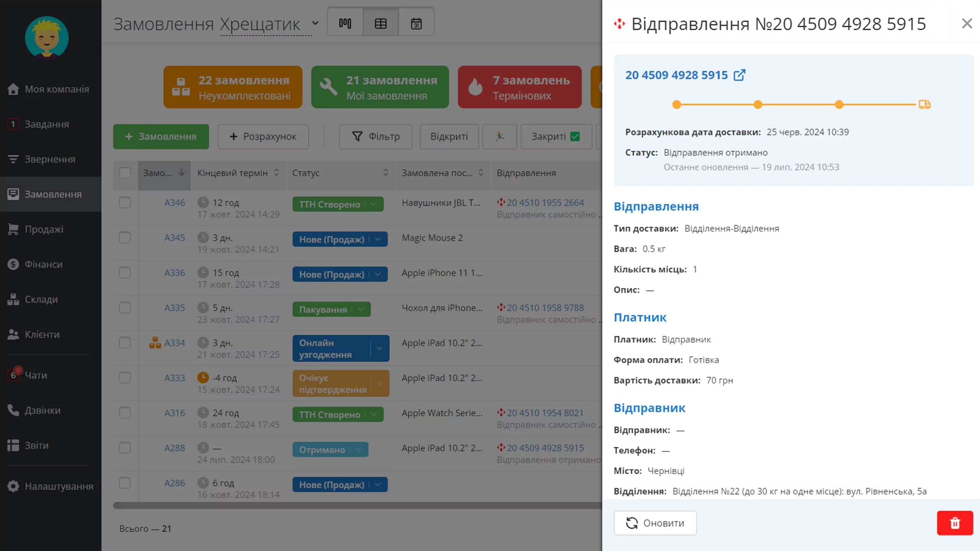Expand Нове (Продаж) status for A286
The width and height of the screenshot is (980, 551).
[378, 485]
